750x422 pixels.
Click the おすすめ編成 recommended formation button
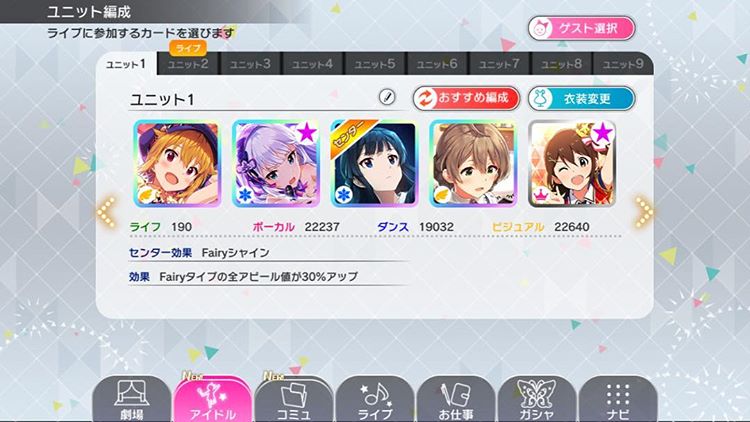466,98
